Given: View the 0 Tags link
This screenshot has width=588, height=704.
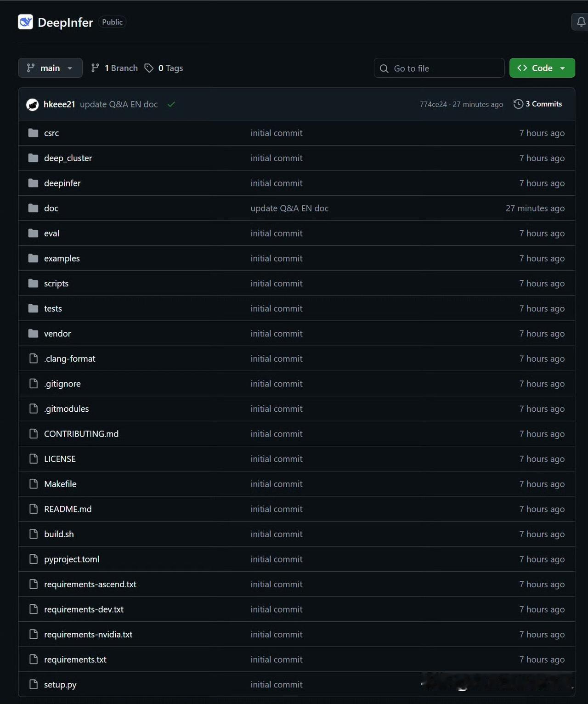Looking at the screenshot, I should pos(164,68).
